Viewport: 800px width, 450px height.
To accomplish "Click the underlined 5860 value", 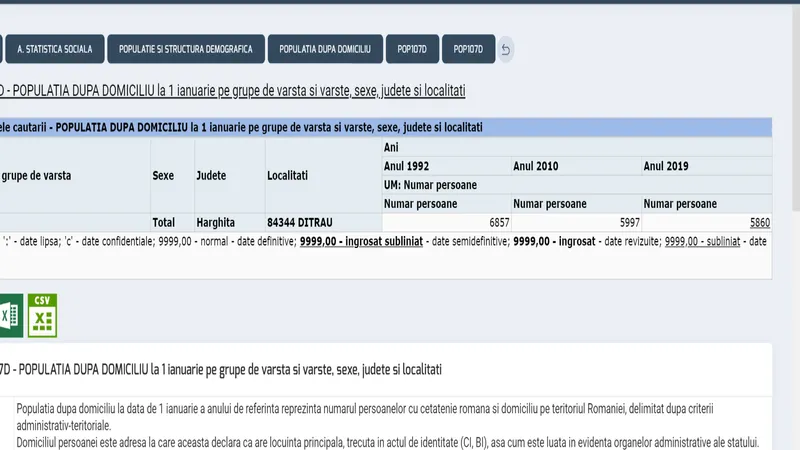I will (760, 222).
